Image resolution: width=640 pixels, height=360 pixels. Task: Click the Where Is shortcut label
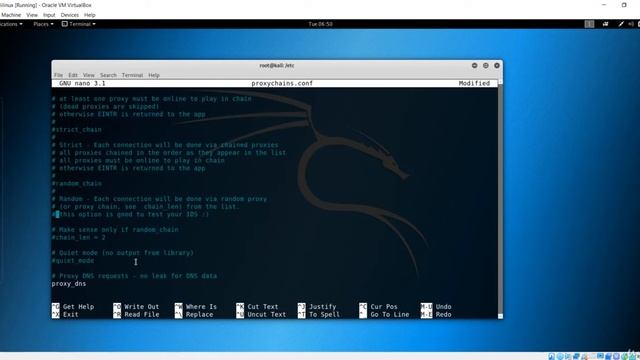tap(201, 307)
